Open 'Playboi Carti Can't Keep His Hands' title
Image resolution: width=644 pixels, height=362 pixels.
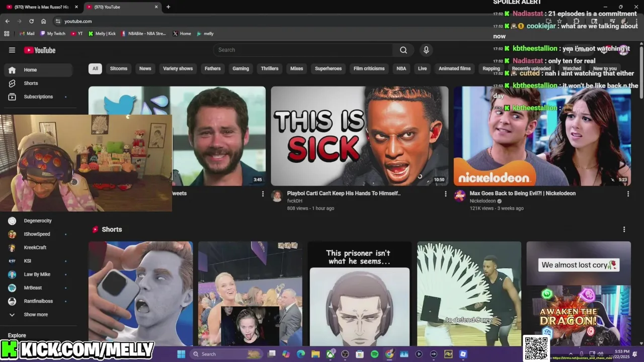(x=344, y=193)
